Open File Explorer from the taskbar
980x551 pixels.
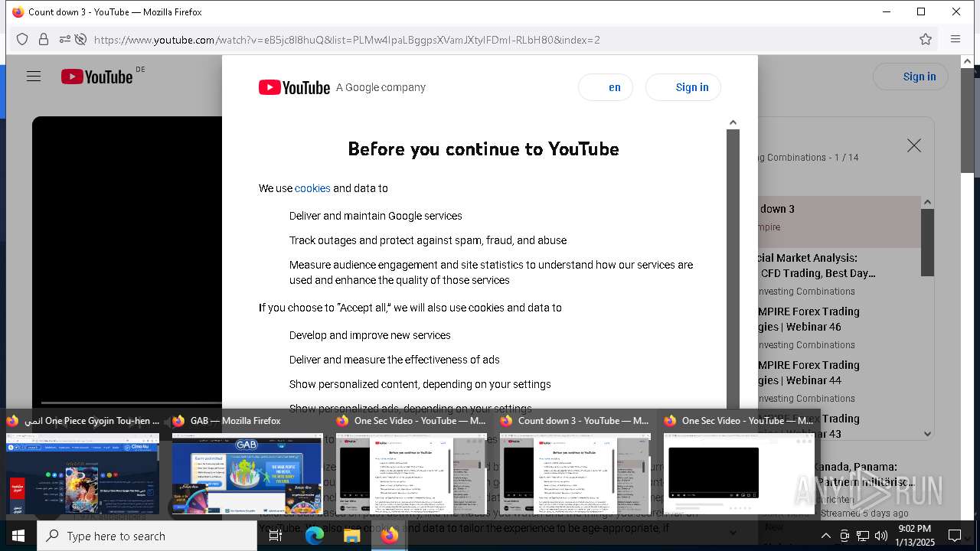coord(351,536)
